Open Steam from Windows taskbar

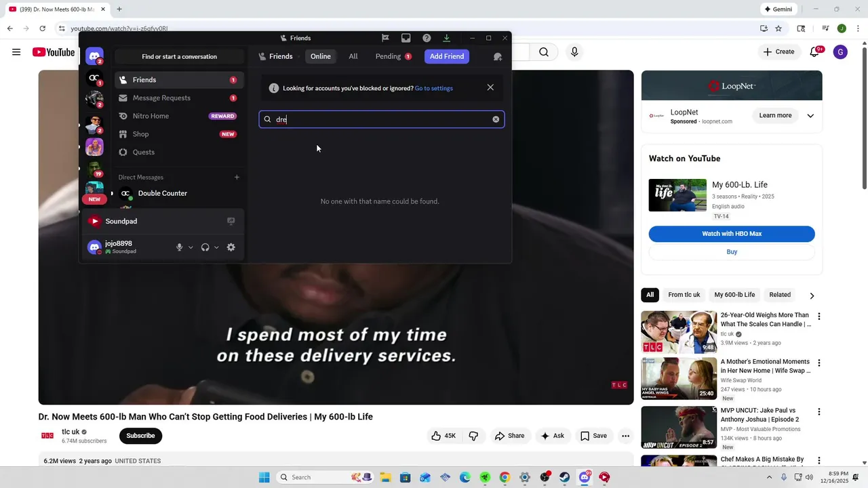[x=564, y=477]
